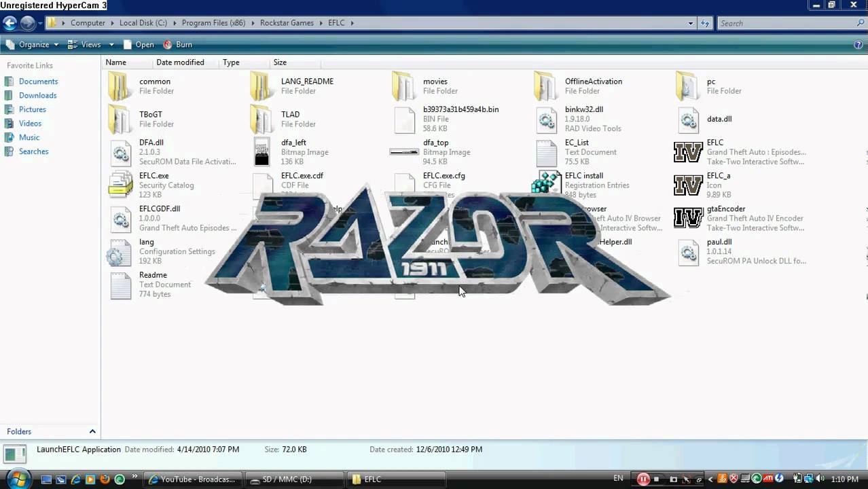Open Searches favorite link

33,151
